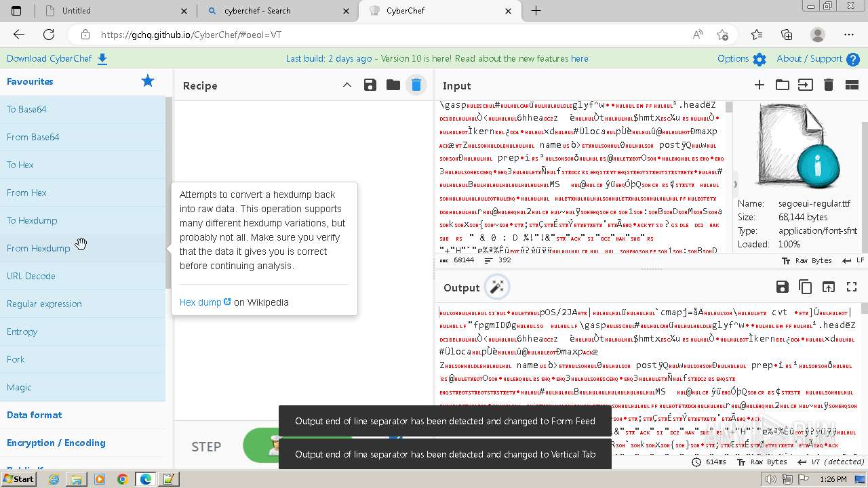The width and height of the screenshot is (868, 488).
Task: Select the URL Decode operation
Action: (83, 276)
